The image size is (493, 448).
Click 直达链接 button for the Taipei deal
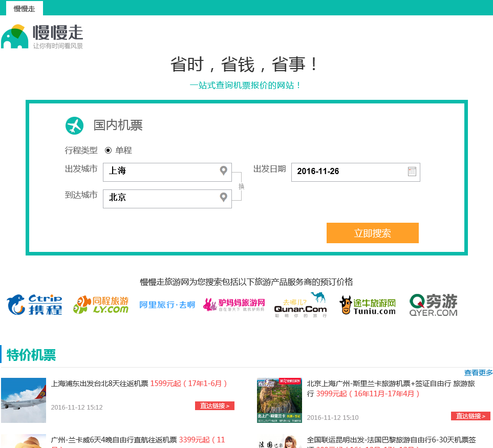(x=215, y=406)
